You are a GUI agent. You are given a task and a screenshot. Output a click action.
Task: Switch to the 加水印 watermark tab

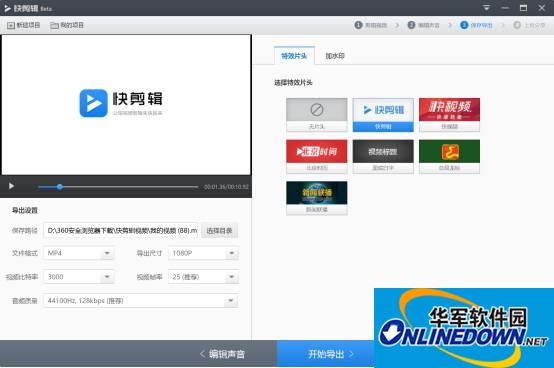pos(335,55)
